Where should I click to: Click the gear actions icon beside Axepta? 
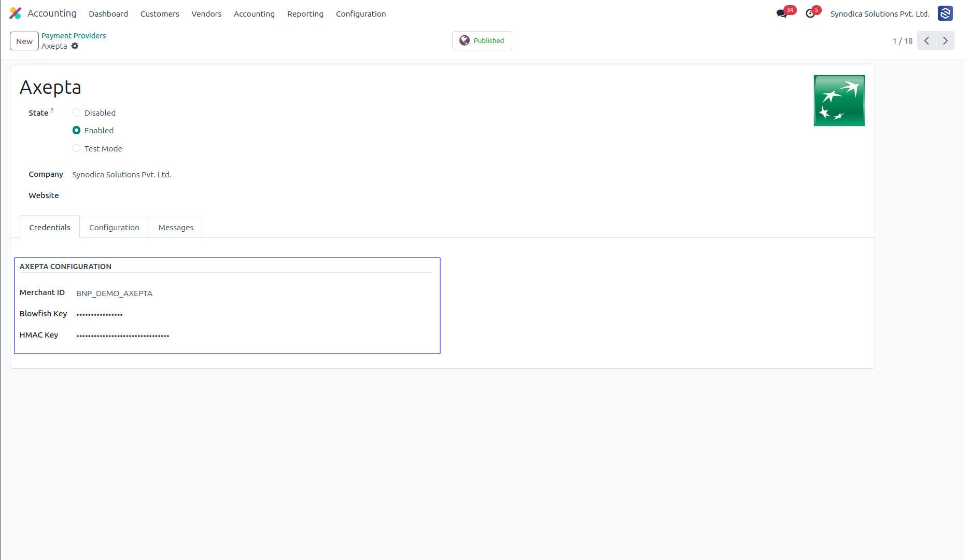[x=75, y=46]
